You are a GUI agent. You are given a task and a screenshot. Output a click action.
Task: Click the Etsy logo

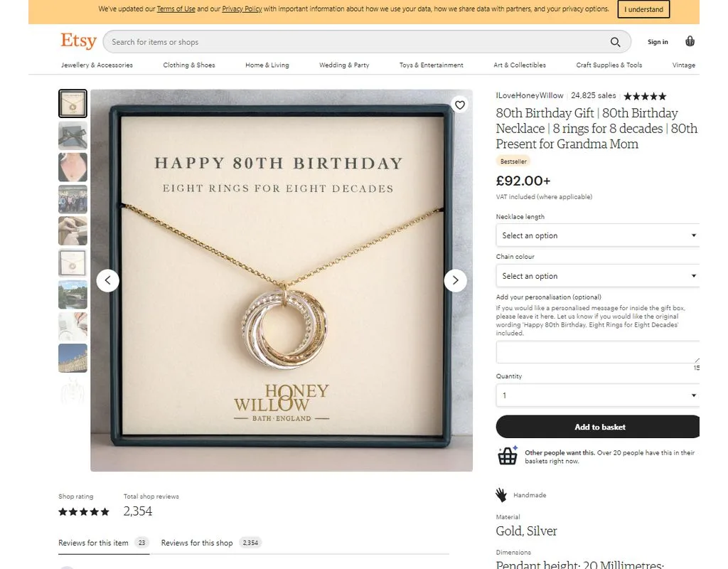click(78, 41)
